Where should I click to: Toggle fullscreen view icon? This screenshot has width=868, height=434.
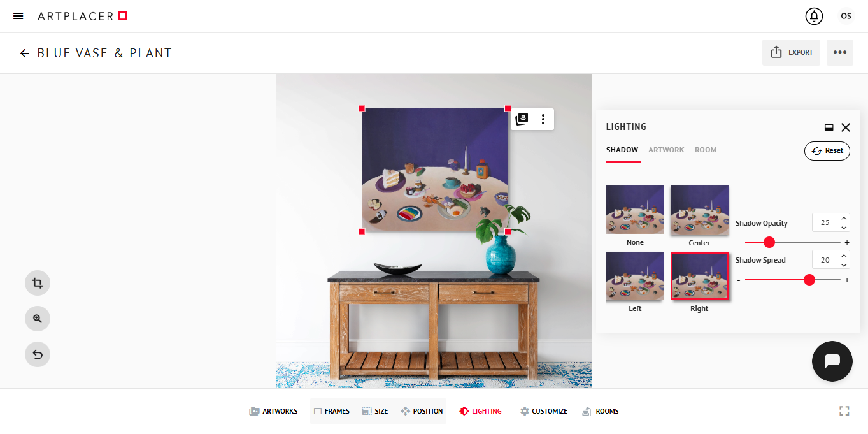coord(844,411)
